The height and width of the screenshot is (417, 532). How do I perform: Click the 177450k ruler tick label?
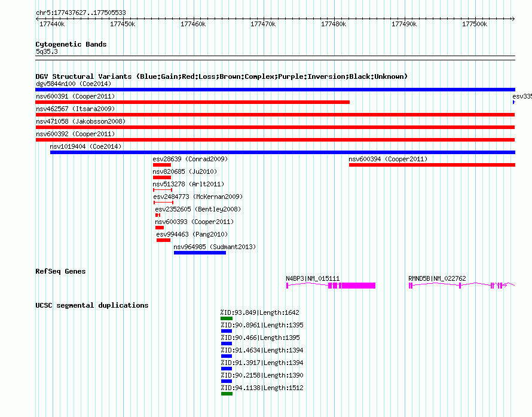(123, 24)
